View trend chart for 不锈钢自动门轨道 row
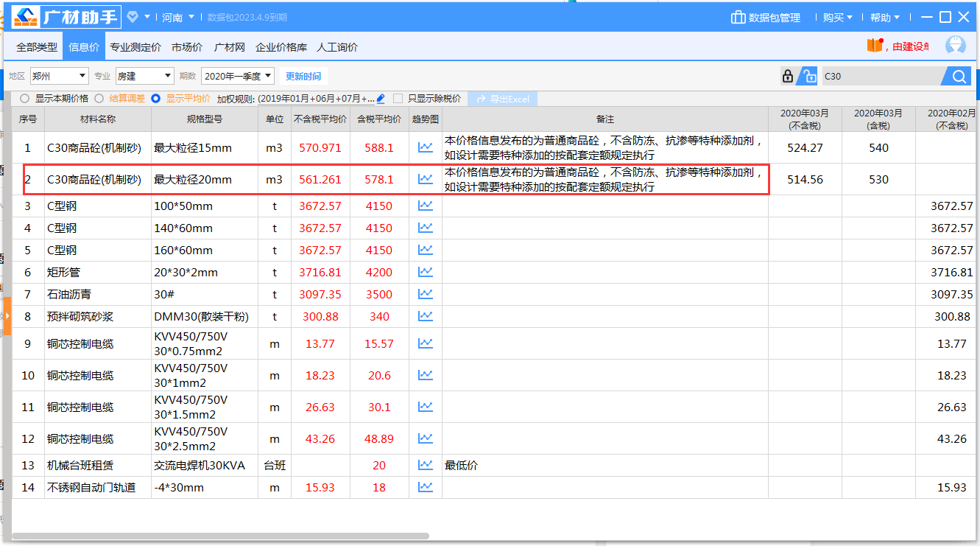The height and width of the screenshot is (546, 980). click(426, 487)
